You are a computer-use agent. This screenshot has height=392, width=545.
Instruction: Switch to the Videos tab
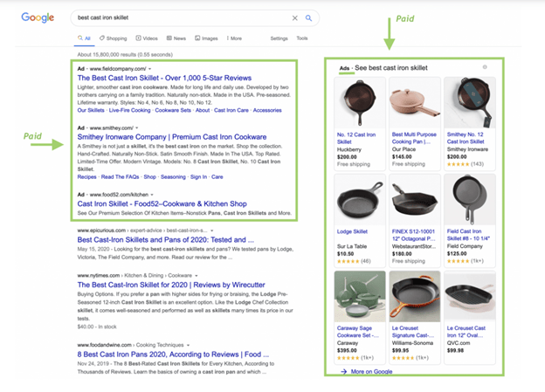tap(147, 38)
